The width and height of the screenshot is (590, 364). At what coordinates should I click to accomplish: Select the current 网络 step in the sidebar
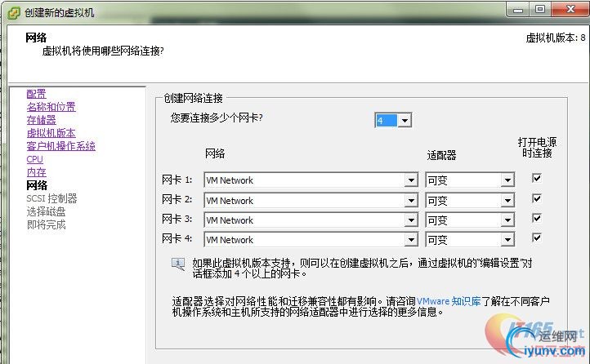[x=37, y=185]
